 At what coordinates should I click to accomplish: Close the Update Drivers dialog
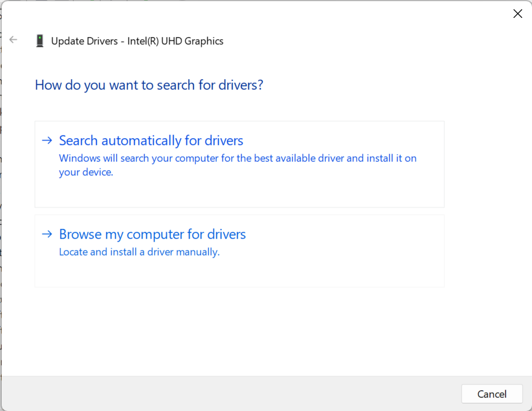(518, 13)
